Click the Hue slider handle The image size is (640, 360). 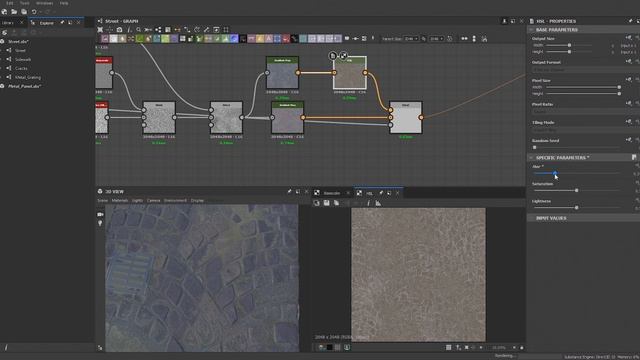coord(555,173)
